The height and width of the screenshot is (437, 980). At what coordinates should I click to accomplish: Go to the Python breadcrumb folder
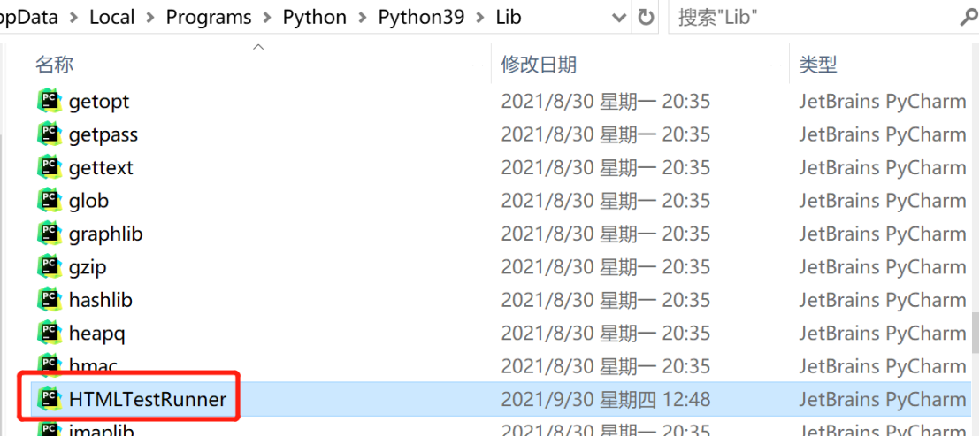click(314, 17)
